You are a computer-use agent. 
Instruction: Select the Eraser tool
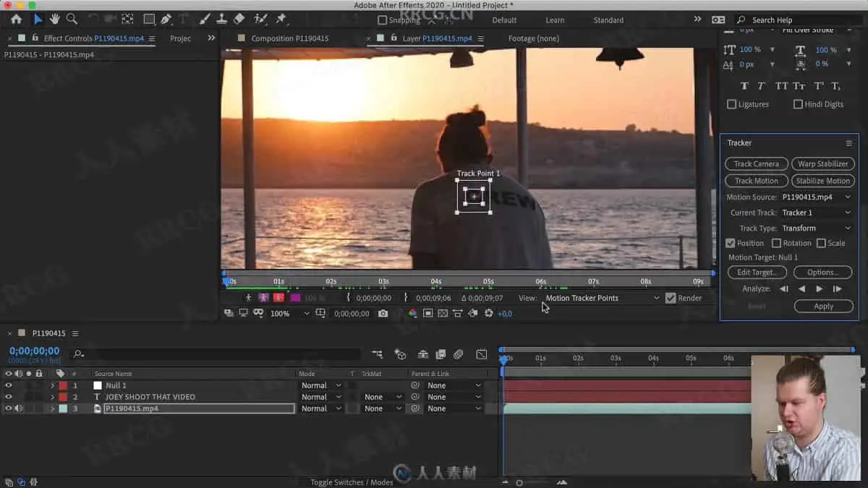pos(239,20)
